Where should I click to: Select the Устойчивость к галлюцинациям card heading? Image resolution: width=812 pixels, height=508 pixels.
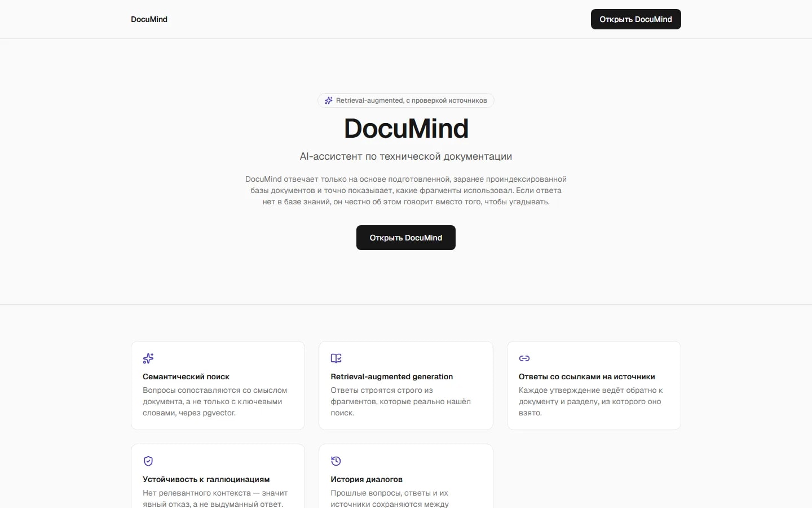tap(206, 479)
